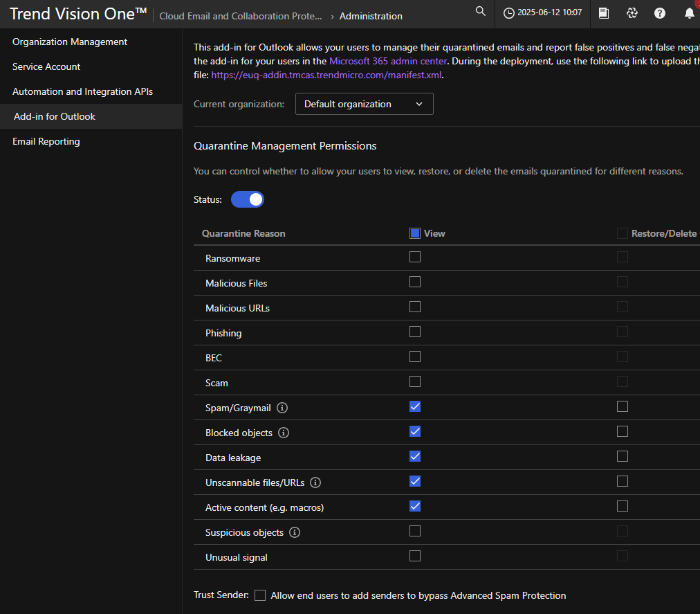Viewport: 700px width, 614px height.
Task: Click the AI companion swirl icon
Action: [632, 13]
